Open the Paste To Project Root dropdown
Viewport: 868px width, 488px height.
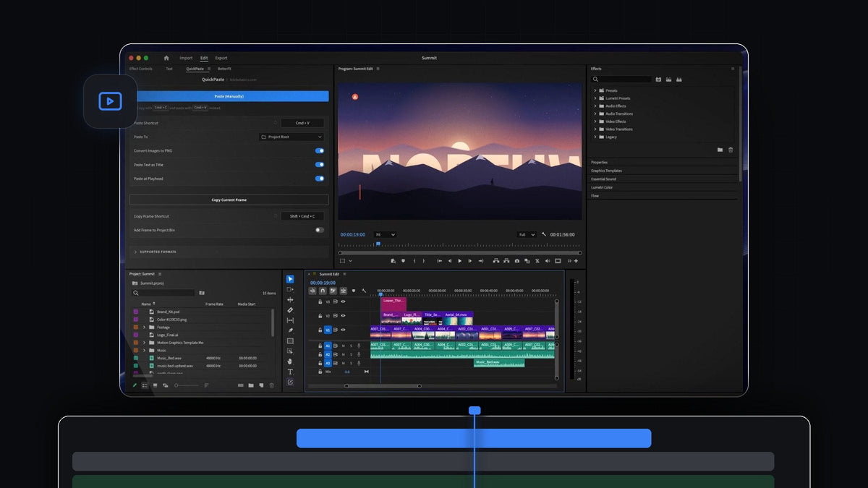point(291,137)
